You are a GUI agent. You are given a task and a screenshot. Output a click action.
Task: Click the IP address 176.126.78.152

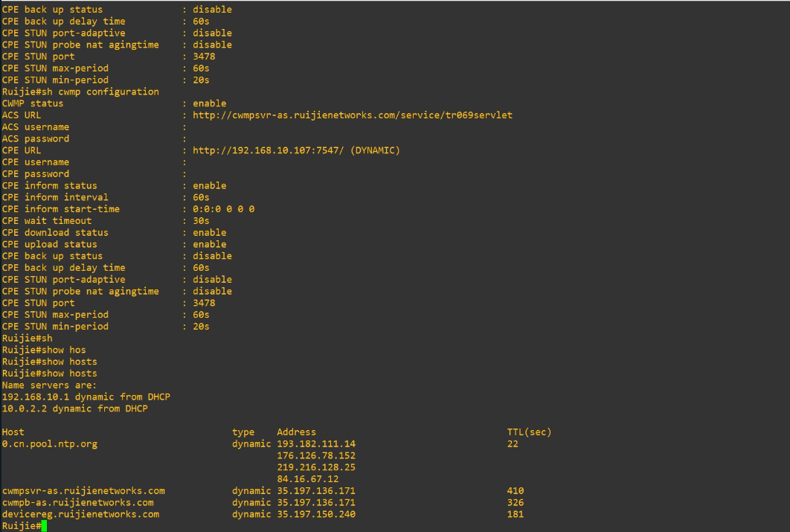(315, 455)
